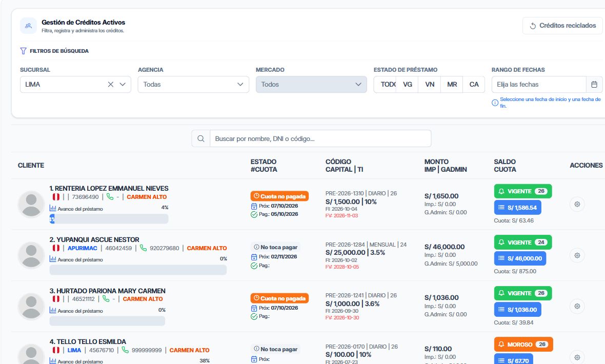Expand the Mercado dropdown
This screenshot has width=605, height=364.
311,85
